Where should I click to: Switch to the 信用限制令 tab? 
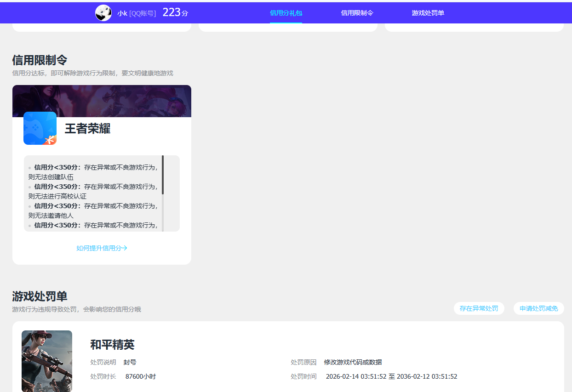coord(357,13)
